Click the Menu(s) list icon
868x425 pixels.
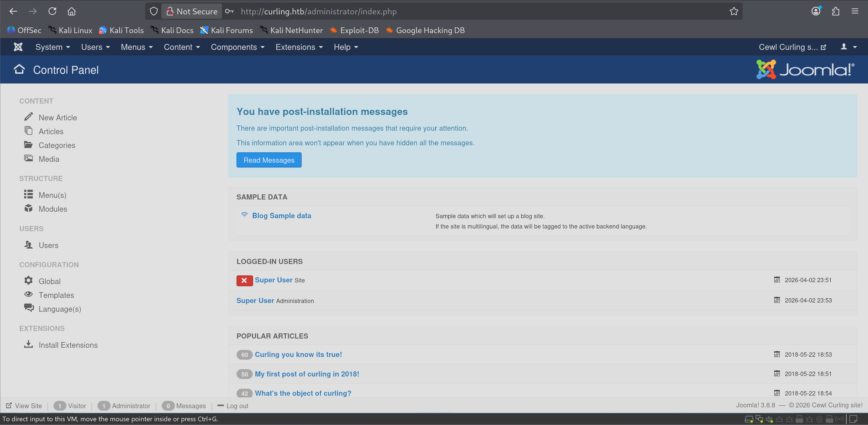[29, 194]
